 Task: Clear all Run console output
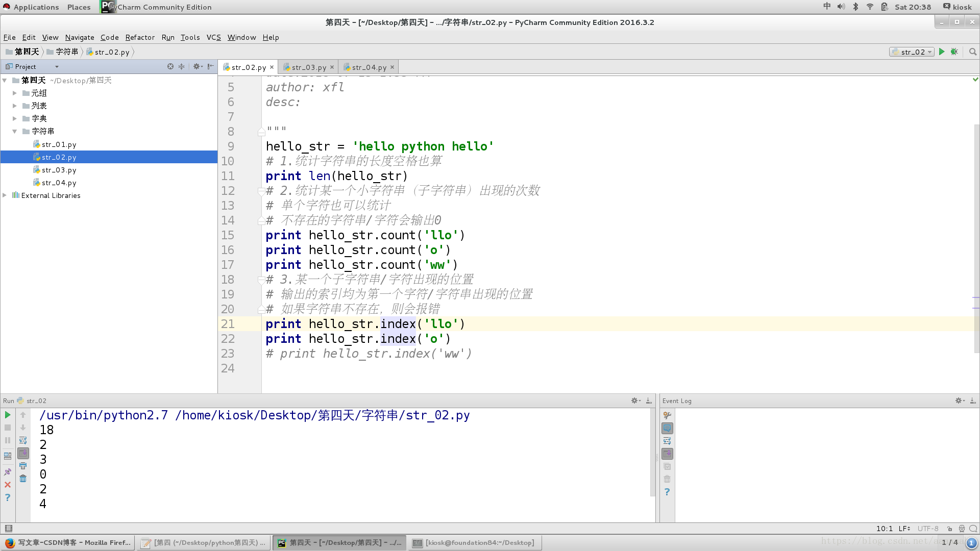click(x=23, y=479)
